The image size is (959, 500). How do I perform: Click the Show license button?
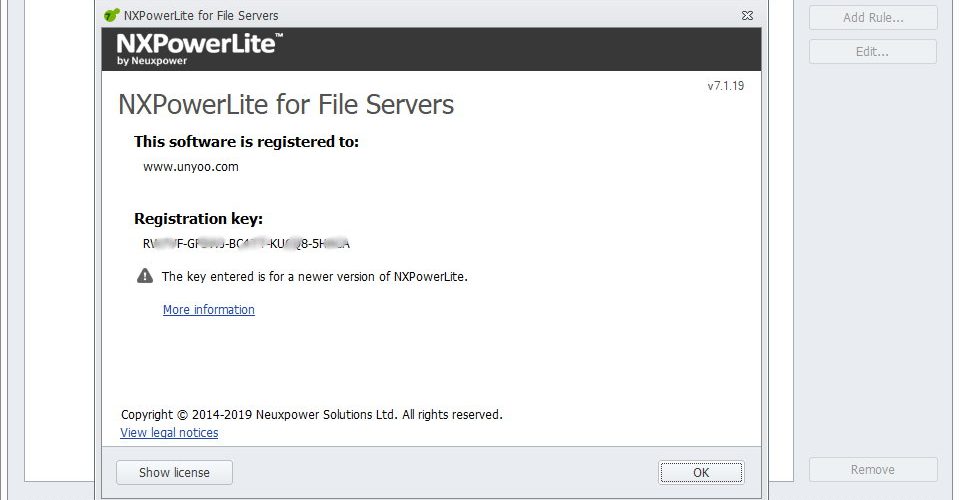174,472
